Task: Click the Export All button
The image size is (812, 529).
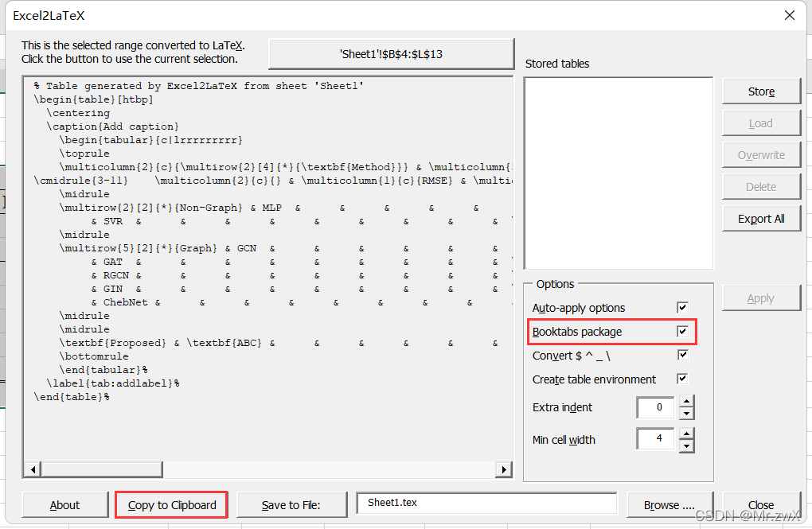Action: tap(761, 219)
